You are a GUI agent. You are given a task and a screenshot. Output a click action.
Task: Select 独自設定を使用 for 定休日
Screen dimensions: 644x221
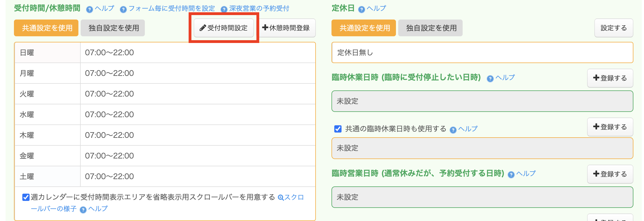coord(431,28)
